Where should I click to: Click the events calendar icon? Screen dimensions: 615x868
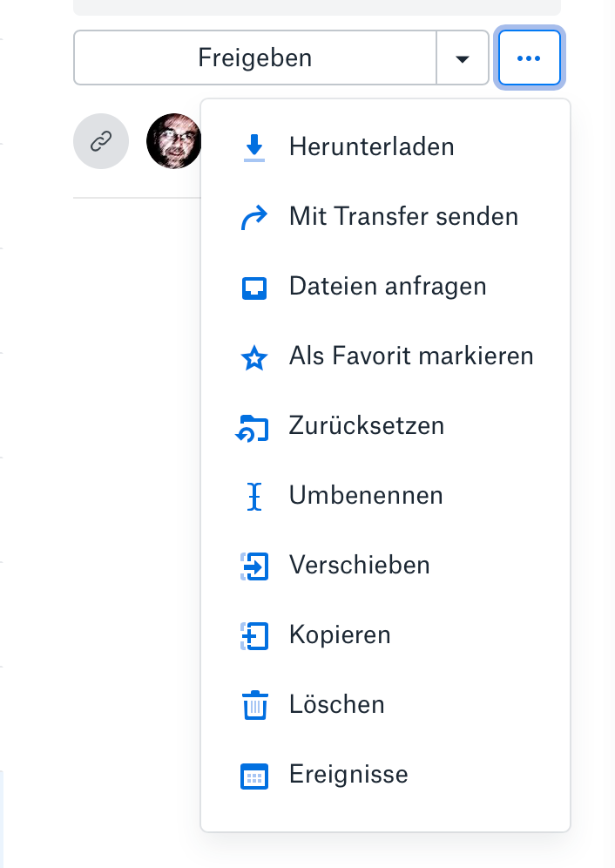[253, 775]
